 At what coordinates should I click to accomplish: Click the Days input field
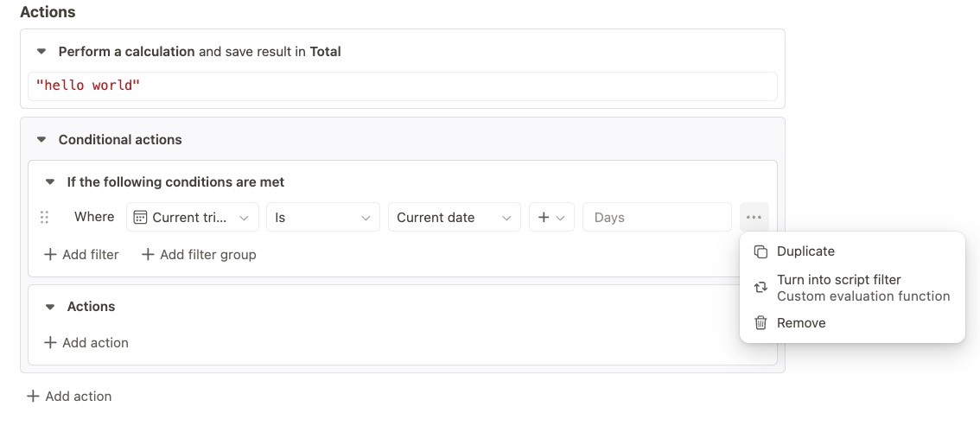(x=657, y=218)
